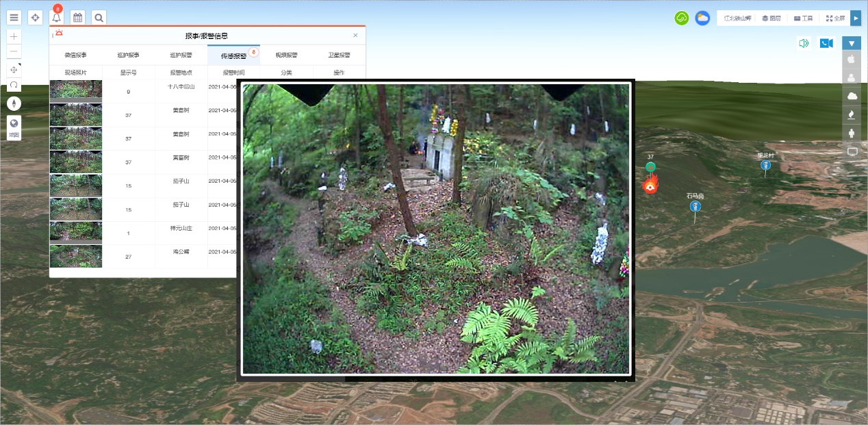This screenshot has height=425, width=868.
Task: Zoom in the map with plus button
Action: click(x=14, y=36)
